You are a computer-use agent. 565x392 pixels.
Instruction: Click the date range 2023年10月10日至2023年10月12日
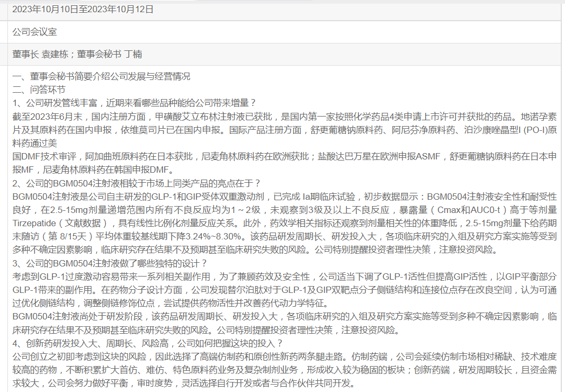[83, 10]
